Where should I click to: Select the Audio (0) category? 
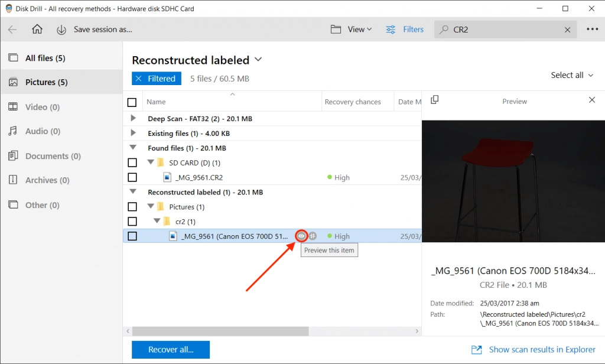click(x=61, y=131)
